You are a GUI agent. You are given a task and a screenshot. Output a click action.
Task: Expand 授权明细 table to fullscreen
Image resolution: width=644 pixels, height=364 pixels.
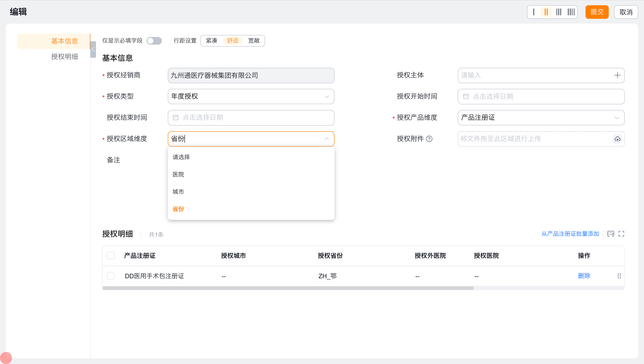click(621, 234)
